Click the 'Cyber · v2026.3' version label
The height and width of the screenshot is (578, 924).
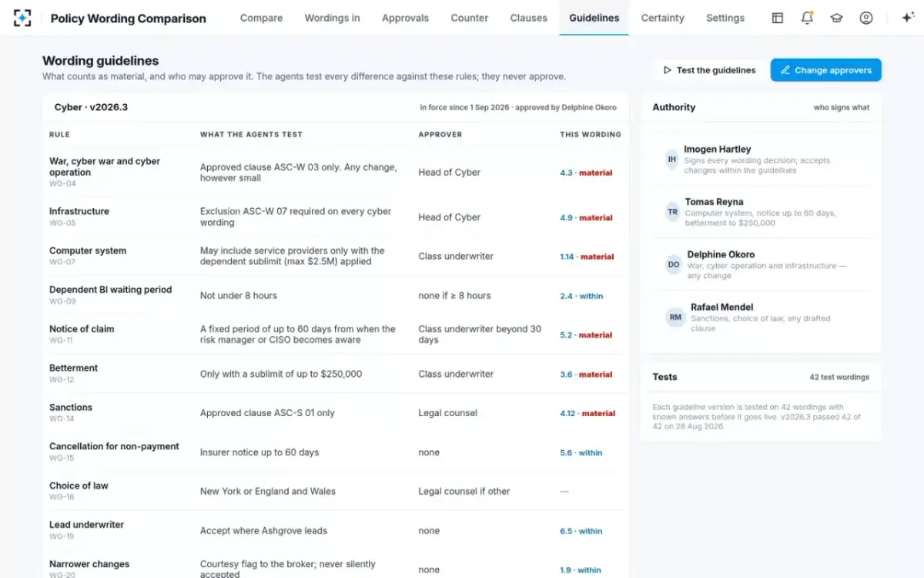[x=91, y=107]
